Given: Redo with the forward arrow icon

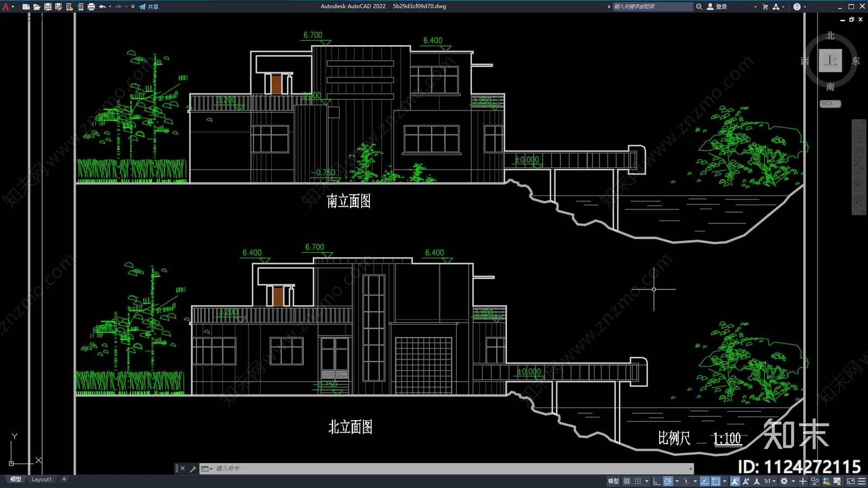Looking at the screenshot, I should (118, 7).
